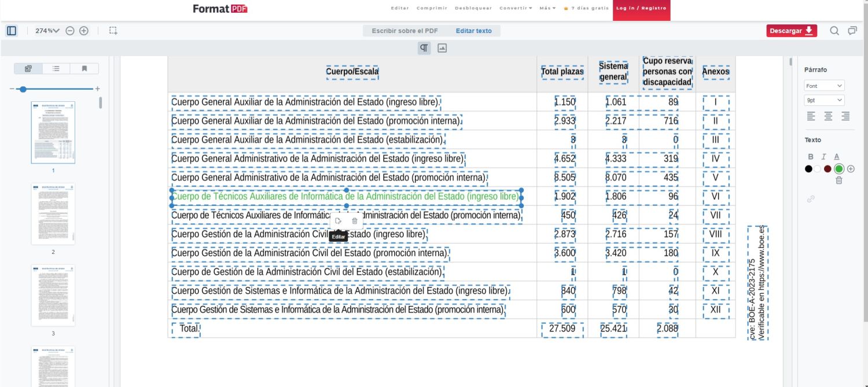Open the page thumbnails panel
The width and height of the screenshot is (868, 387).
click(28, 68)
